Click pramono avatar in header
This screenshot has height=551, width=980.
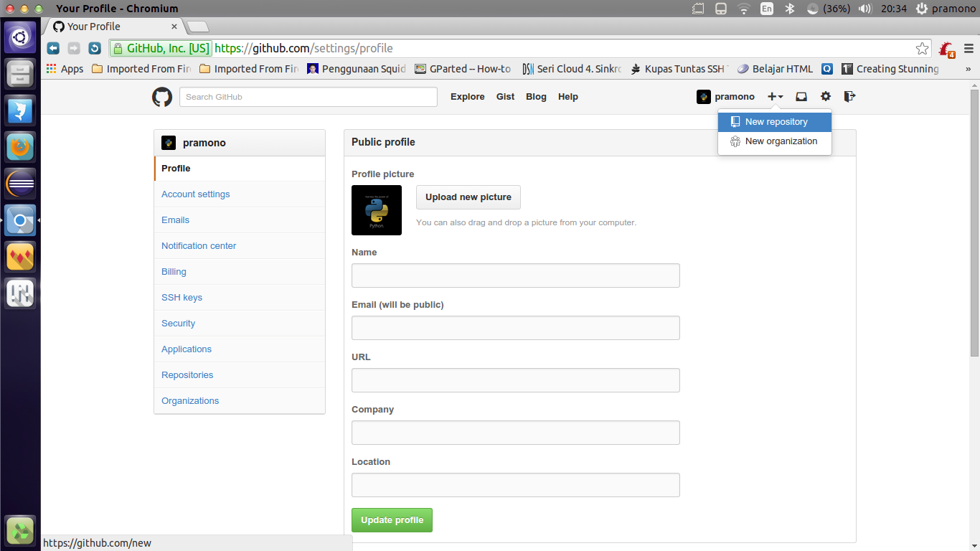[704, 97]
